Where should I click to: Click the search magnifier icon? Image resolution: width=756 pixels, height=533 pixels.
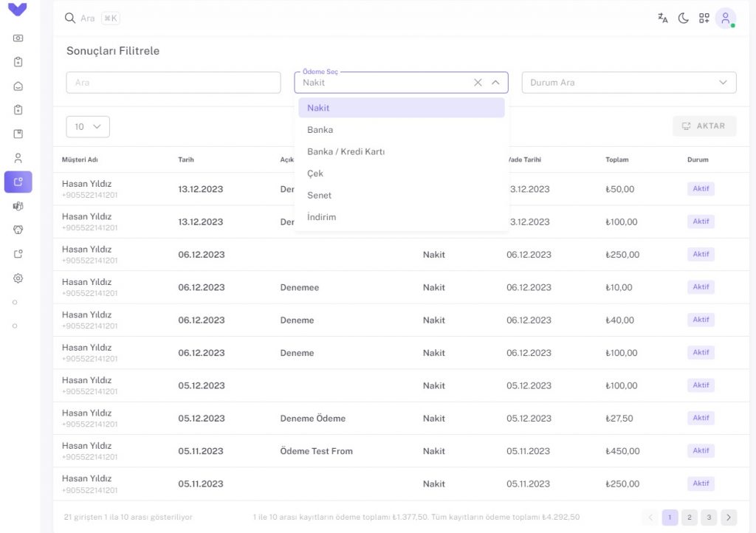[x=70, y=18]
